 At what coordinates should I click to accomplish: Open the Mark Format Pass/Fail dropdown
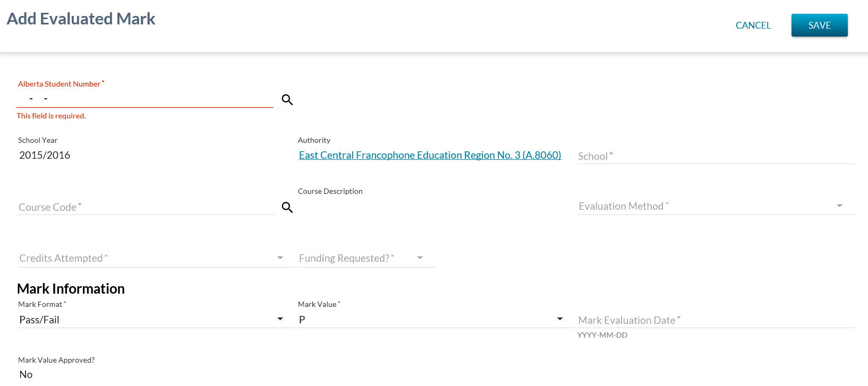tap(280, 320)
